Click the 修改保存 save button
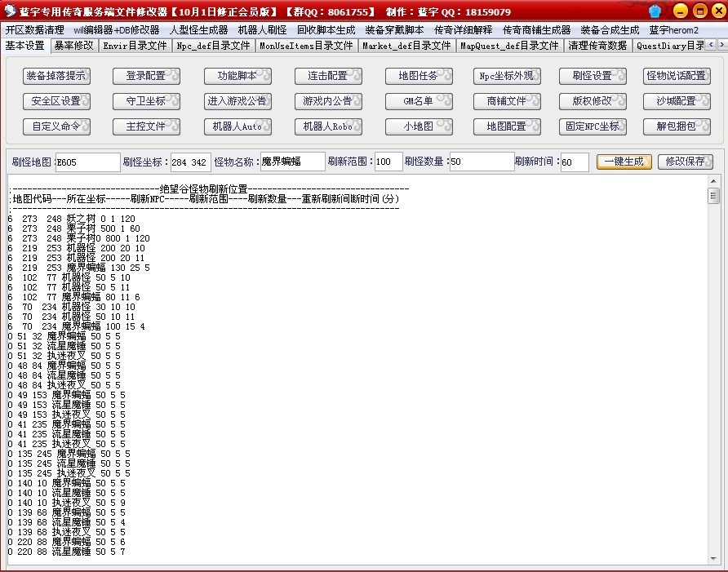This screenshot has height=572, width=728. click(x=686, y=162)
